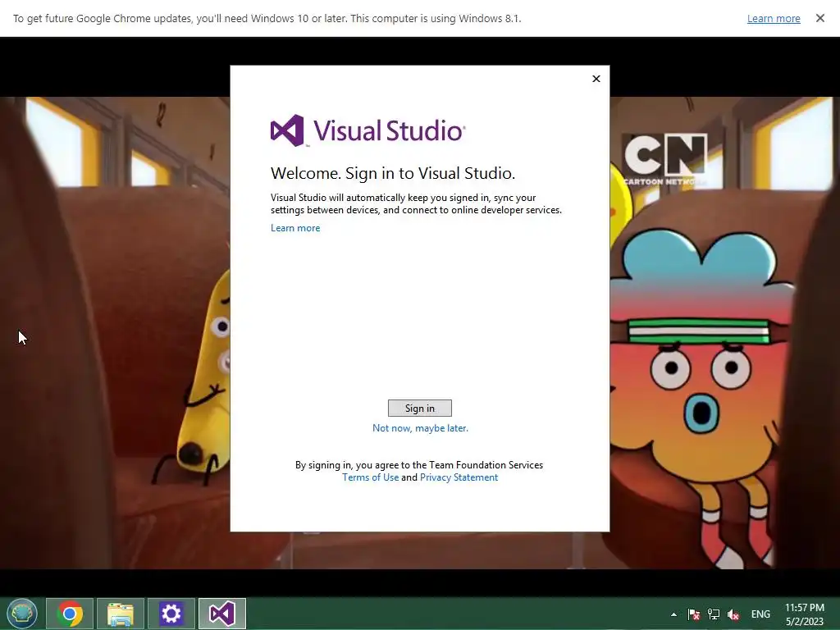Open Action Center flag icon
840x630 pixels.
click(x=694, y=614)
